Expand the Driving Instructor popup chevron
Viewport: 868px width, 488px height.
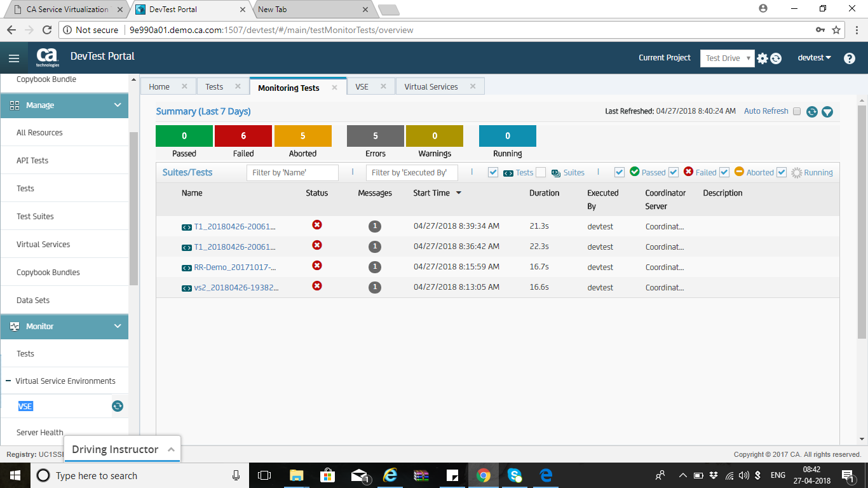click(x=171, y=449)
